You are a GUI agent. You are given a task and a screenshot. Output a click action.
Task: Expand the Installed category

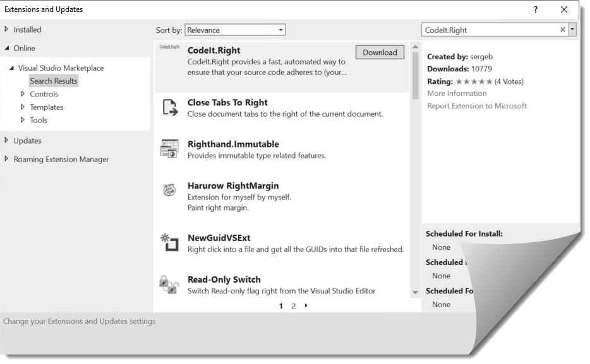tap(7, 30)
